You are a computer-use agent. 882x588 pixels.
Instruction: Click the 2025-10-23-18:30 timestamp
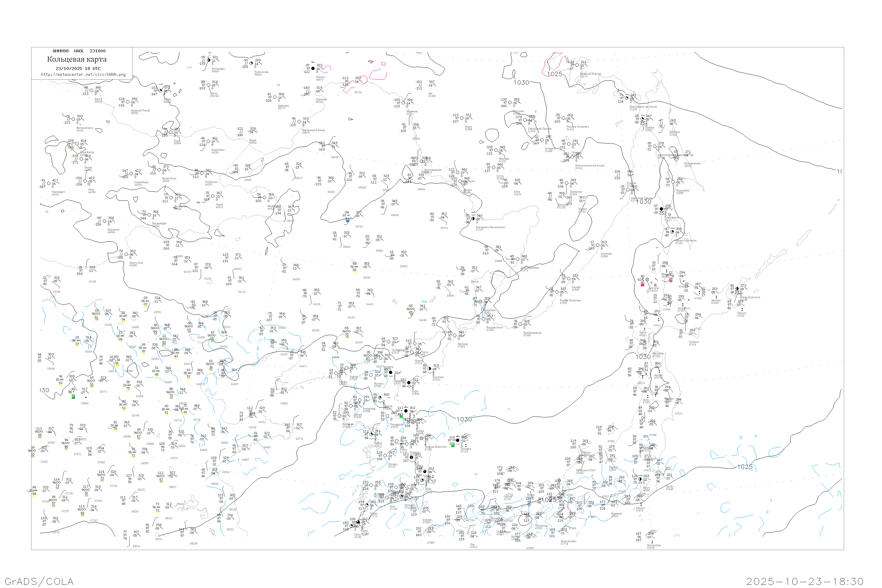coord(805,581)
